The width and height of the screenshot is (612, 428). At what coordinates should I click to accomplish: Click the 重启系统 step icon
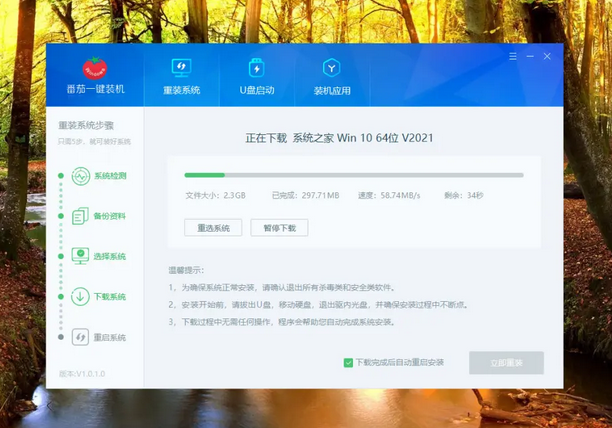coord(80,337)
